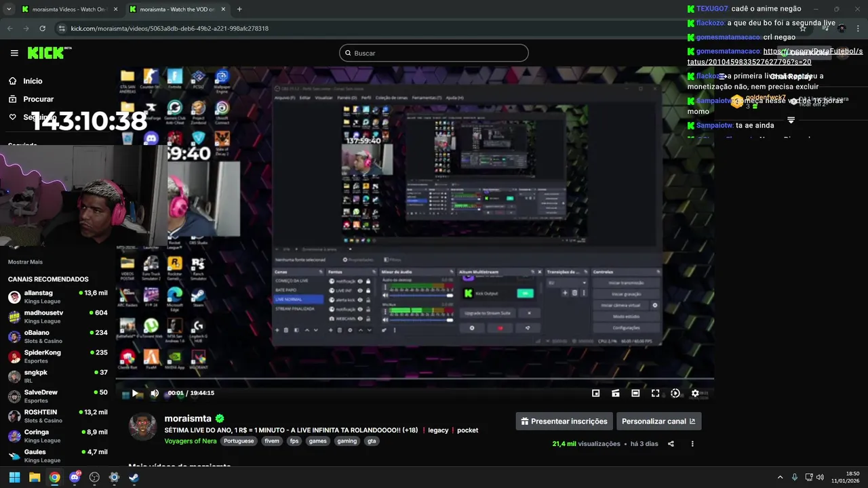Go to Kick home via the logo
This screenshot has height=488, width=868.
49,53
